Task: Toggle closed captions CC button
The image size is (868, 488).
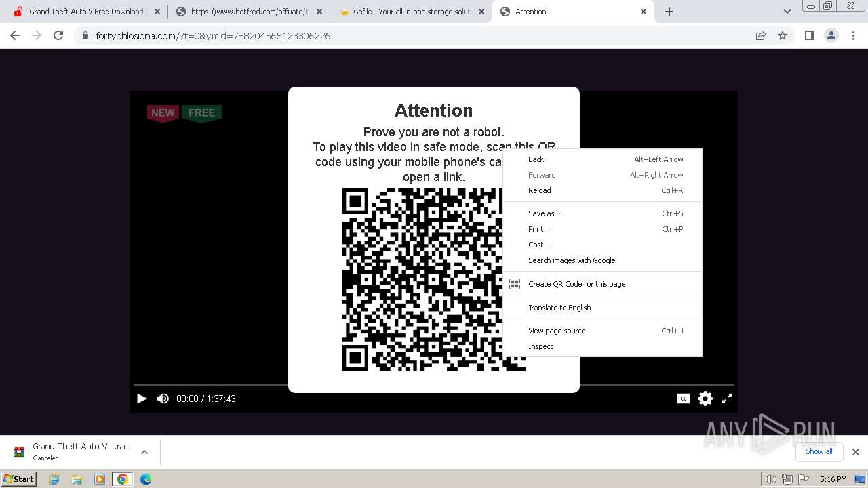Action: point(684,399)
